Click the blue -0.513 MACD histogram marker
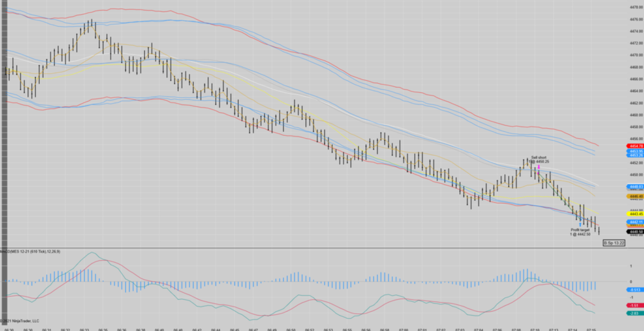The image size is (644, 331). [634, 290]
